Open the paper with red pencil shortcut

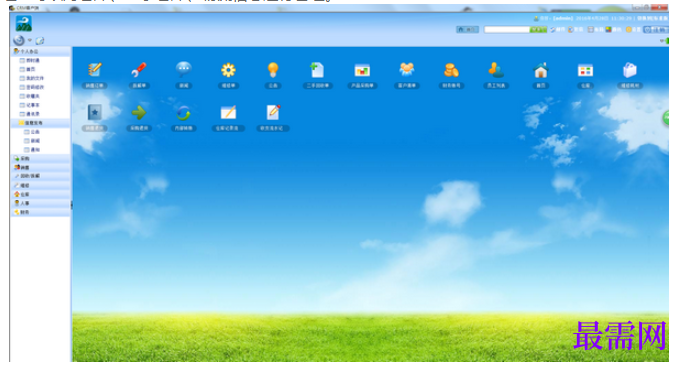pos(273,112)
